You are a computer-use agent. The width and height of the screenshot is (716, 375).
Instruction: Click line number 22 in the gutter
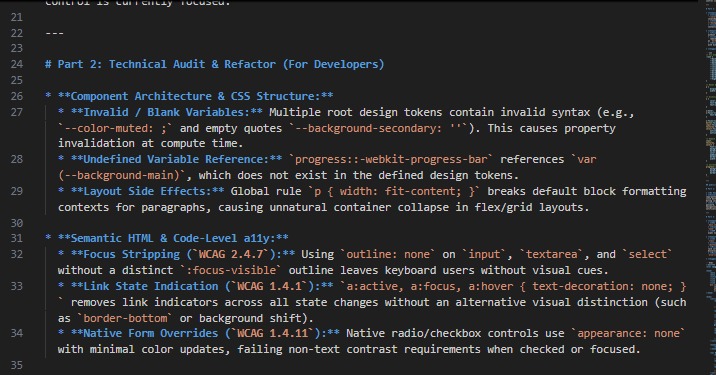click(x=17, y=33)
